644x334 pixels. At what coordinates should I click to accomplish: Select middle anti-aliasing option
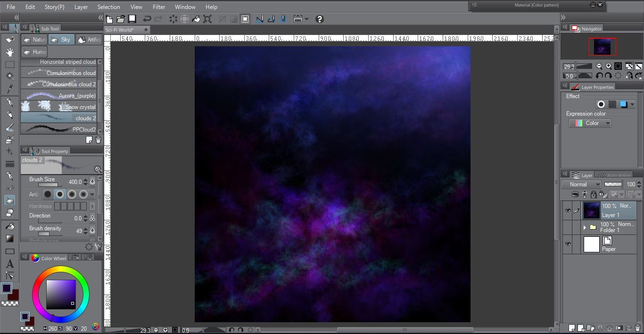coord(72,194)
